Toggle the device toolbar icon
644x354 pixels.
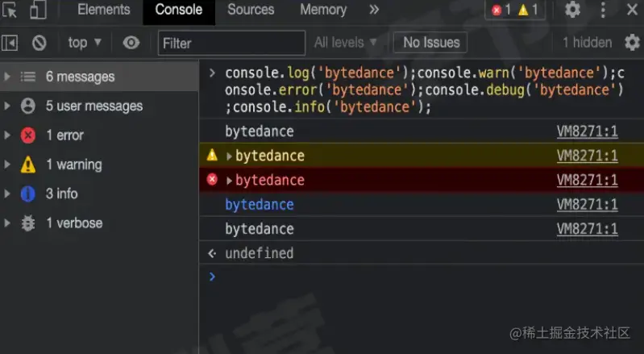tap(38, 10)
